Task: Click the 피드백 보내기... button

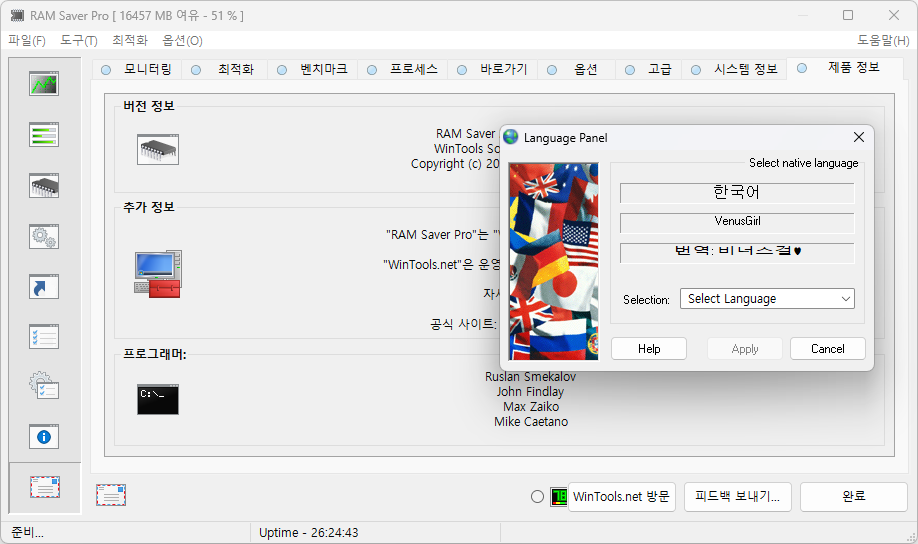Action: [x=738, y=497]
